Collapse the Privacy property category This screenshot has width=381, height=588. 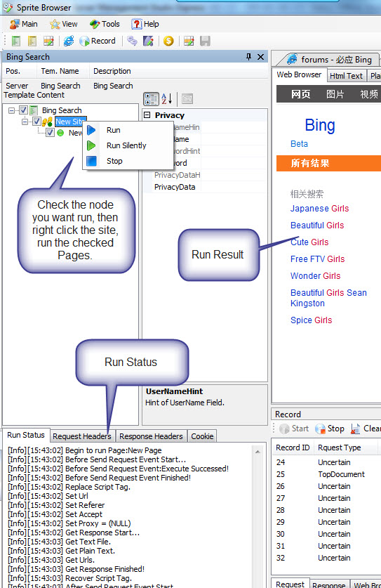(147, 115)
